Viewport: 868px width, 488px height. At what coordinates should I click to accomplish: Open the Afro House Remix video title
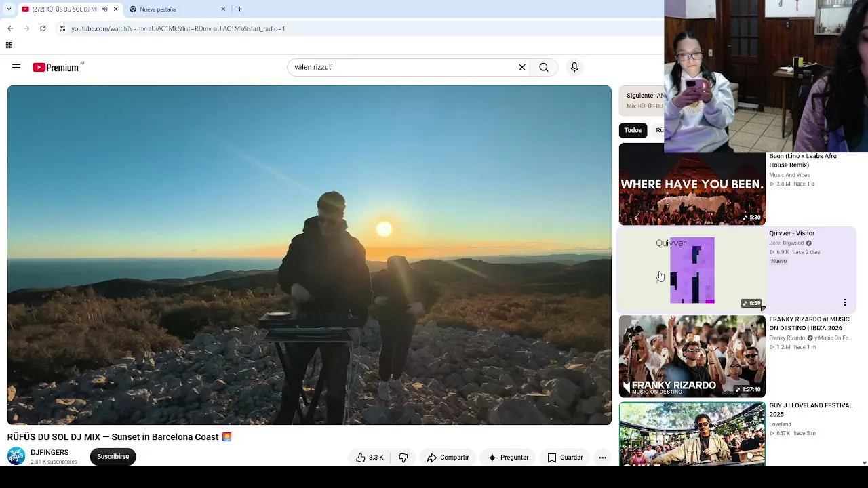coord(803,161)
